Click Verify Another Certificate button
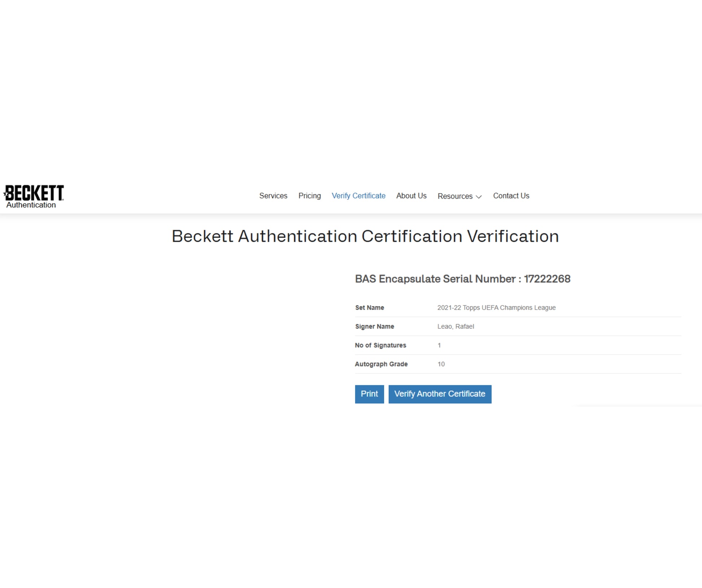Image resolution: width=702 pixels, height=588 pixels. [439, 394]
